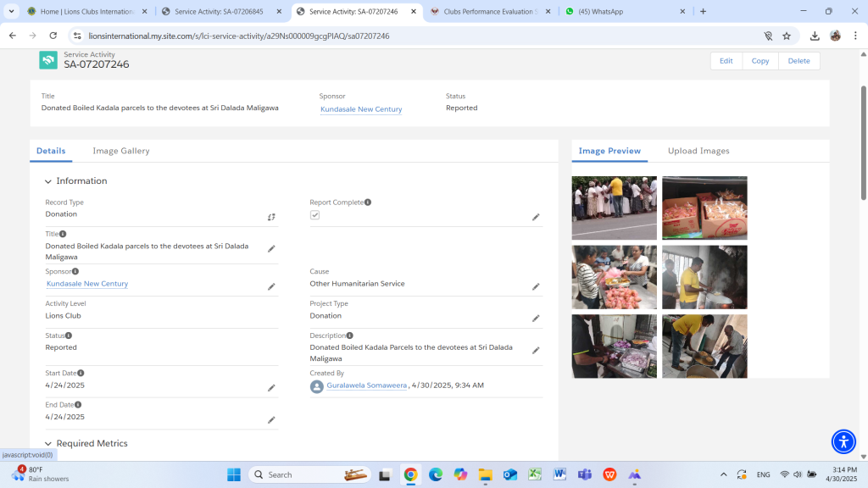The height and width of the screenshot is (488, 868).
Task: Show info tooltip next to Title label
Action: 63,234
